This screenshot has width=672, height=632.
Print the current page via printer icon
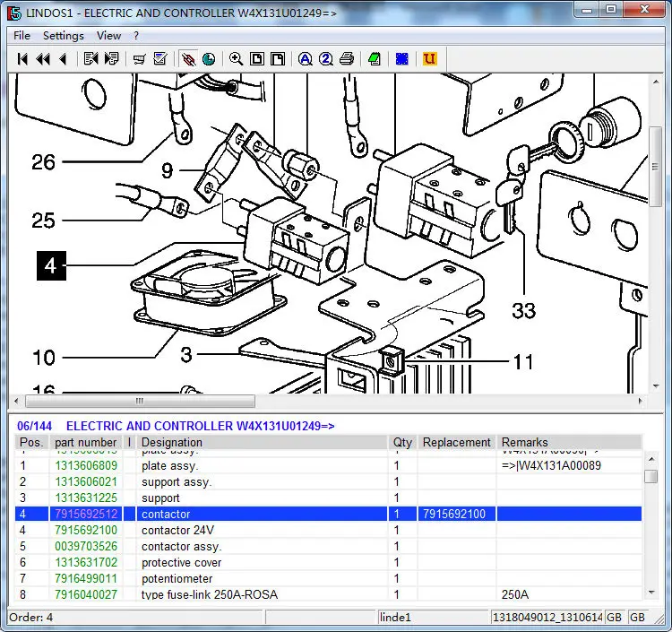click(347, 59)
